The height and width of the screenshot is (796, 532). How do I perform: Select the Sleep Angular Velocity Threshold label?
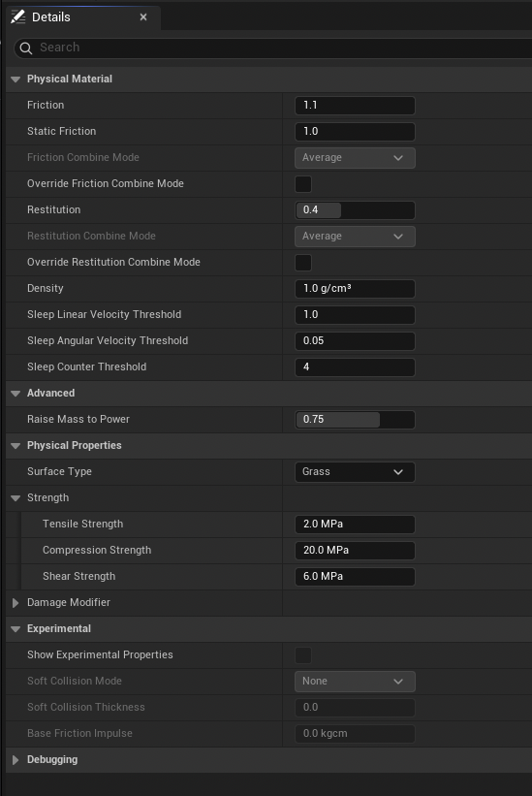pos(108,340)
